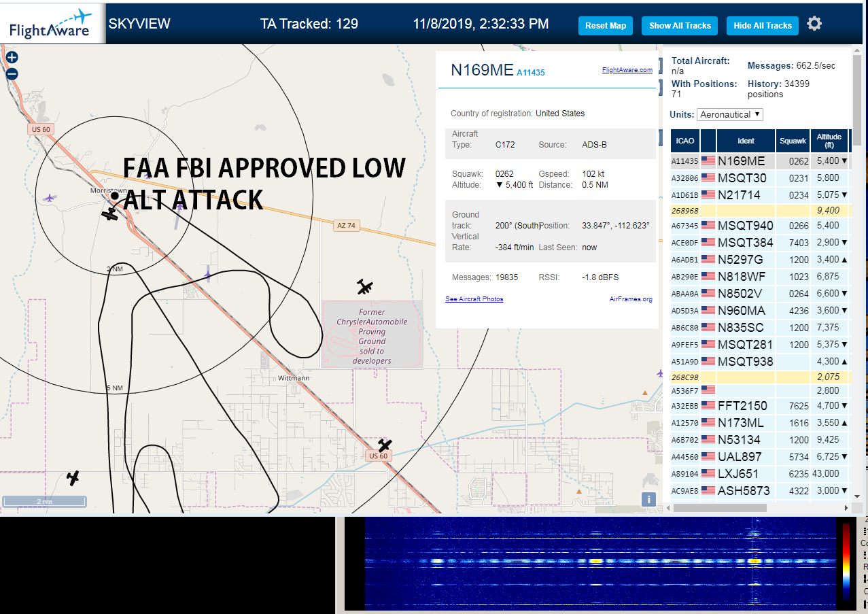Select the 268C98 highlighted row
868x614 pixels.
coord(760,377)
